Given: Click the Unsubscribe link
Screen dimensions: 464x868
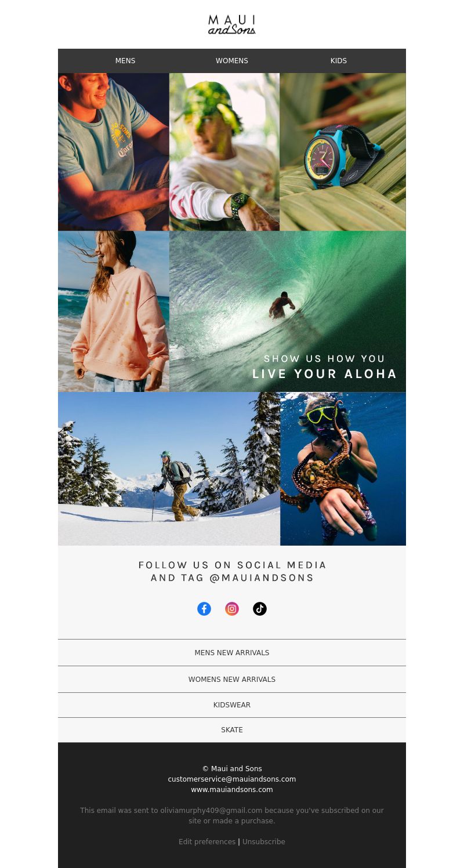Looking at the screenshot, I should pos(264,842).
